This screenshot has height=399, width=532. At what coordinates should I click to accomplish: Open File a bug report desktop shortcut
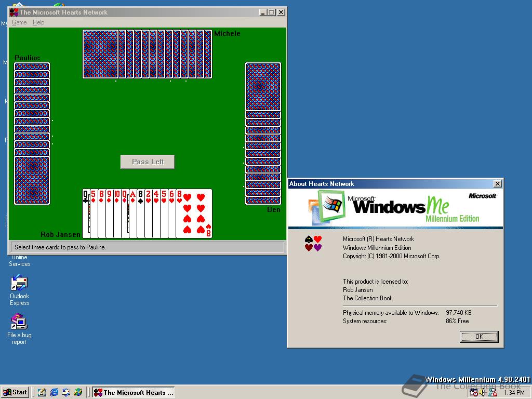[19, 329]
